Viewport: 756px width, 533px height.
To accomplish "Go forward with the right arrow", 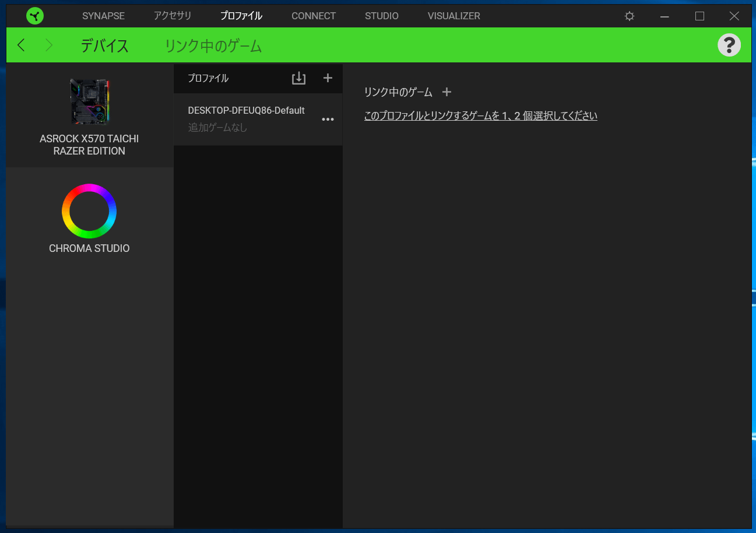I will tap(49, 45).
